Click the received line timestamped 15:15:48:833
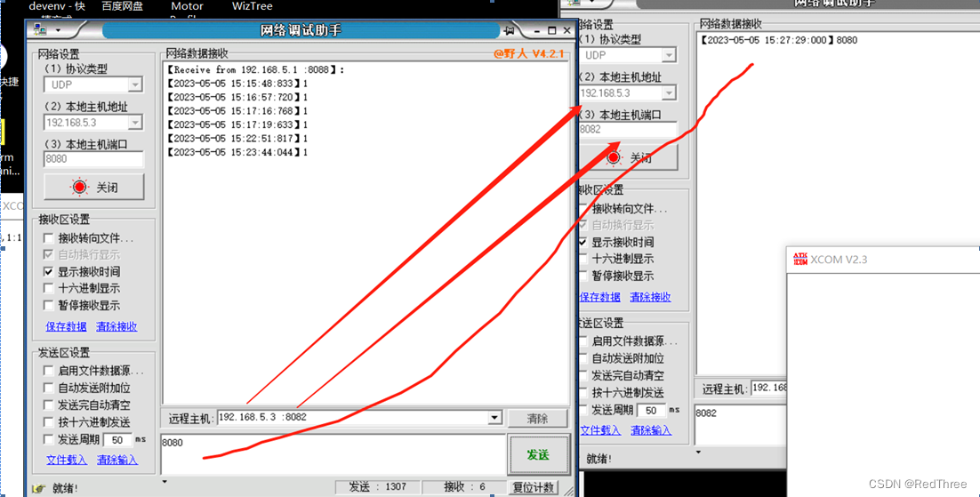The height and width of the screenshot is (497, 980). pos(237,84)
